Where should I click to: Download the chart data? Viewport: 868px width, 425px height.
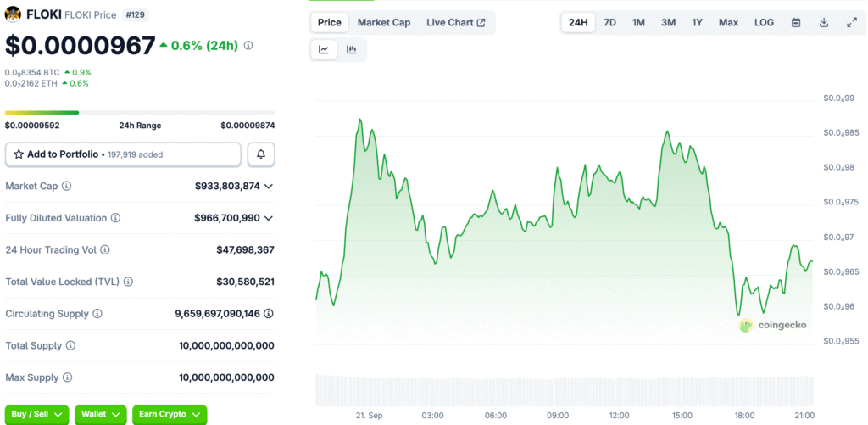tap(823, 22)
